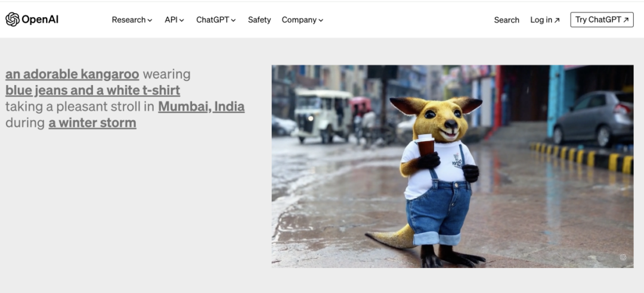
Task: Click the "Mumbai, India" location option
Action: pos(201,107)
